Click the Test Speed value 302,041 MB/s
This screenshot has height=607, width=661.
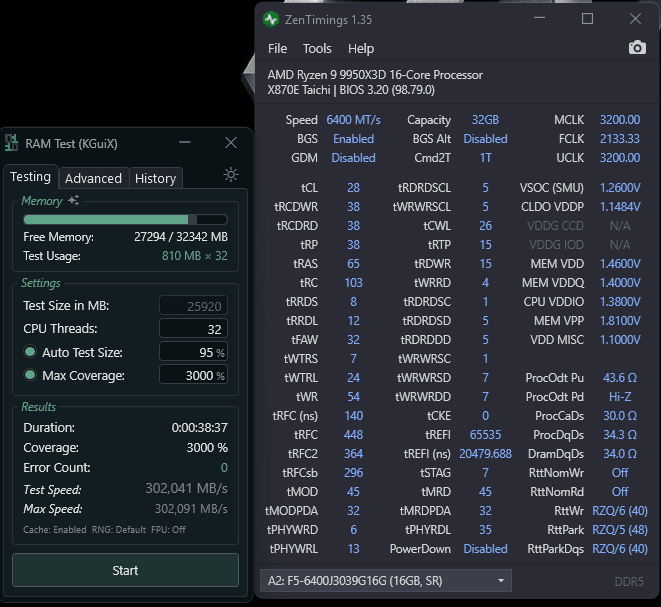[186, 489]
